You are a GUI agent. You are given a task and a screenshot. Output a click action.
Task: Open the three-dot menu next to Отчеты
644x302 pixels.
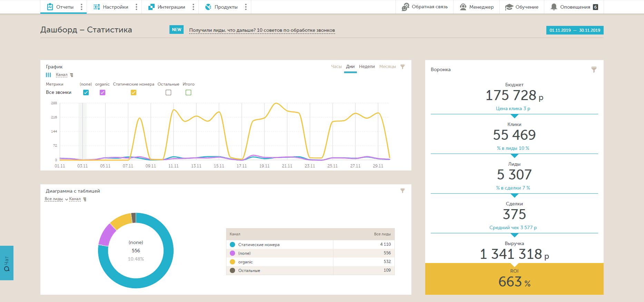point(81,7)
